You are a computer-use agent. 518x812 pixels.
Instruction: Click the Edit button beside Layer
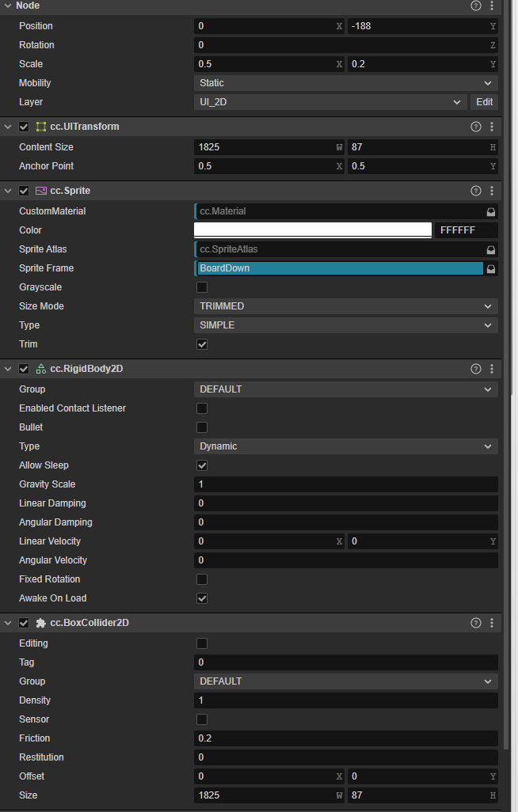[485, 102]
